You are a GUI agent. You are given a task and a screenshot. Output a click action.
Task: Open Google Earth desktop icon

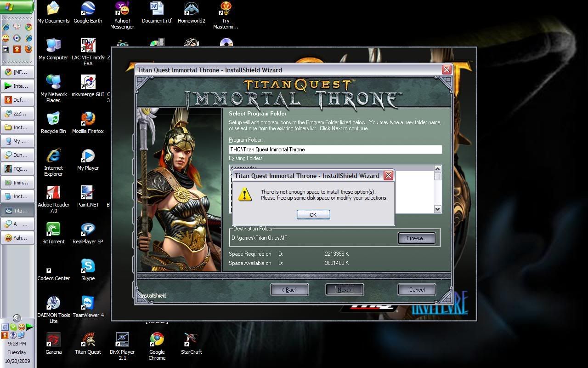tap(88, 12)
